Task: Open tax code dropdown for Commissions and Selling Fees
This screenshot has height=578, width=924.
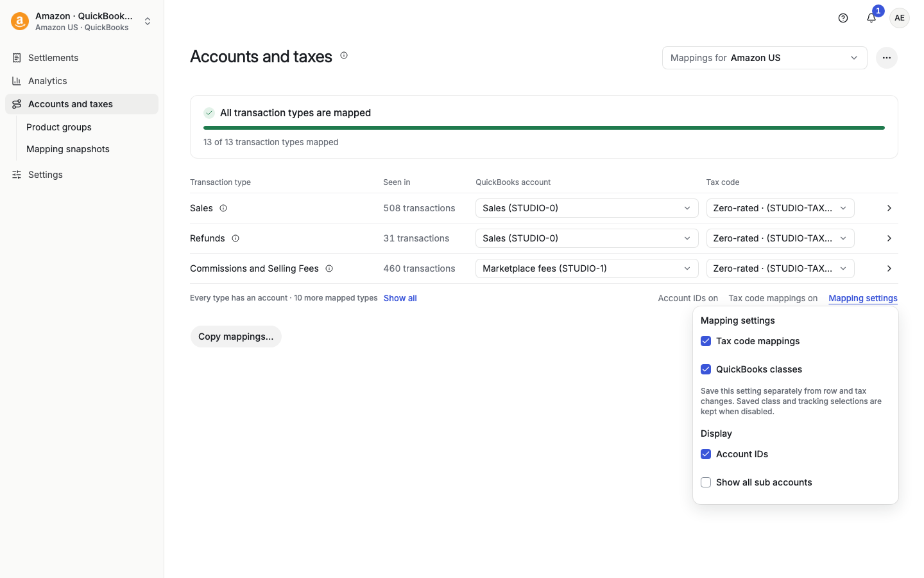Action: pos(780,268)
